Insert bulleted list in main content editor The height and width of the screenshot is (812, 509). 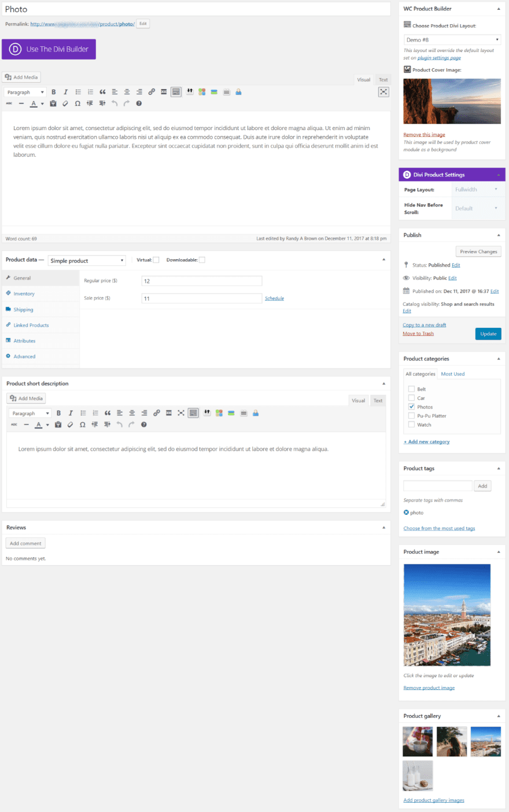click(78, 92)
